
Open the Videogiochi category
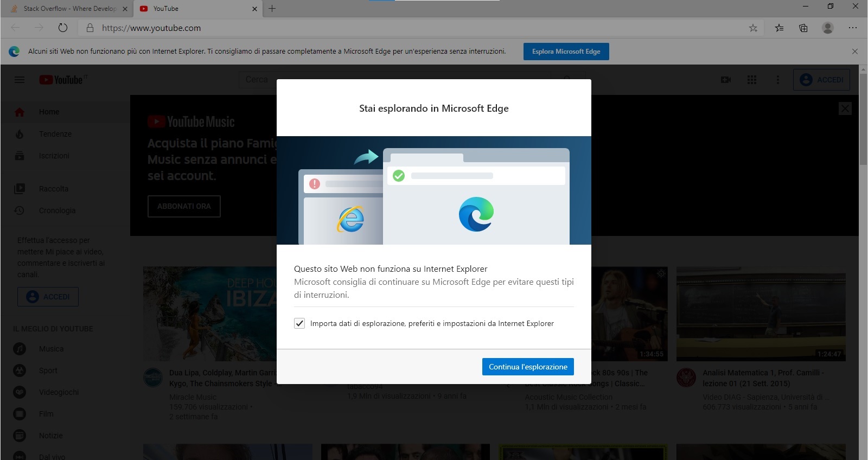pos(65,392)
